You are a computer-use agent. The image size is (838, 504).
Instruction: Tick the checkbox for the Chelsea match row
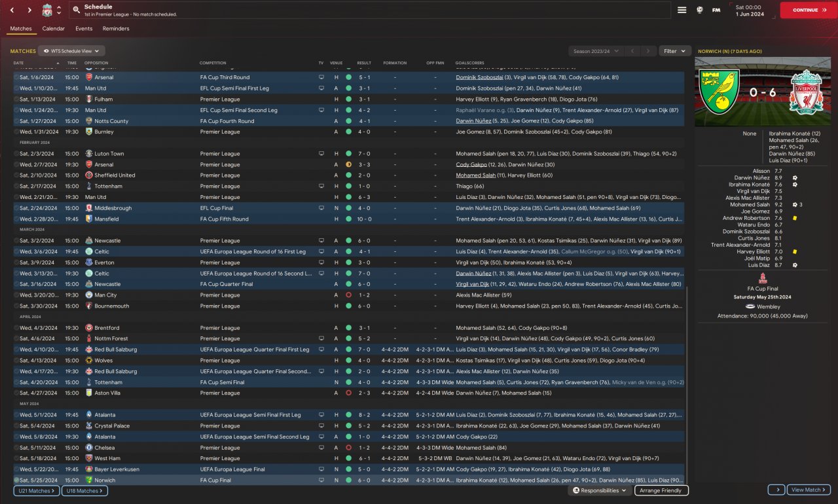pyautogui.click(x=16, y=448)
